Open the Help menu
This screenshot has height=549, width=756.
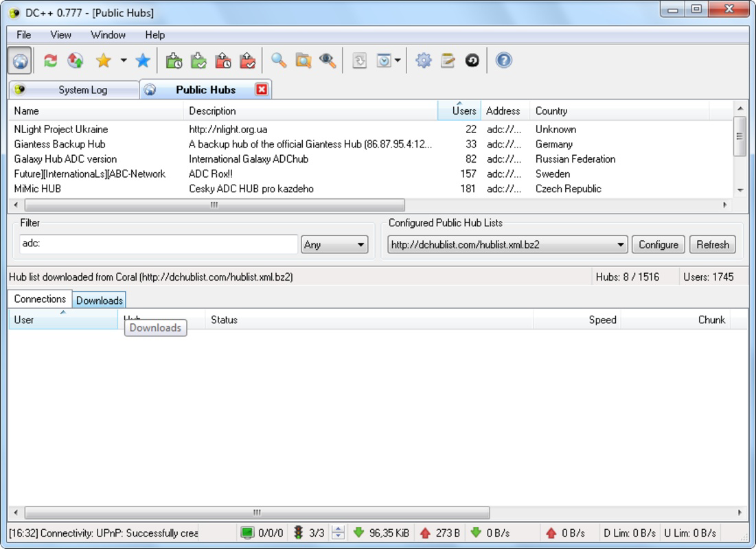[x=154, y=35]
